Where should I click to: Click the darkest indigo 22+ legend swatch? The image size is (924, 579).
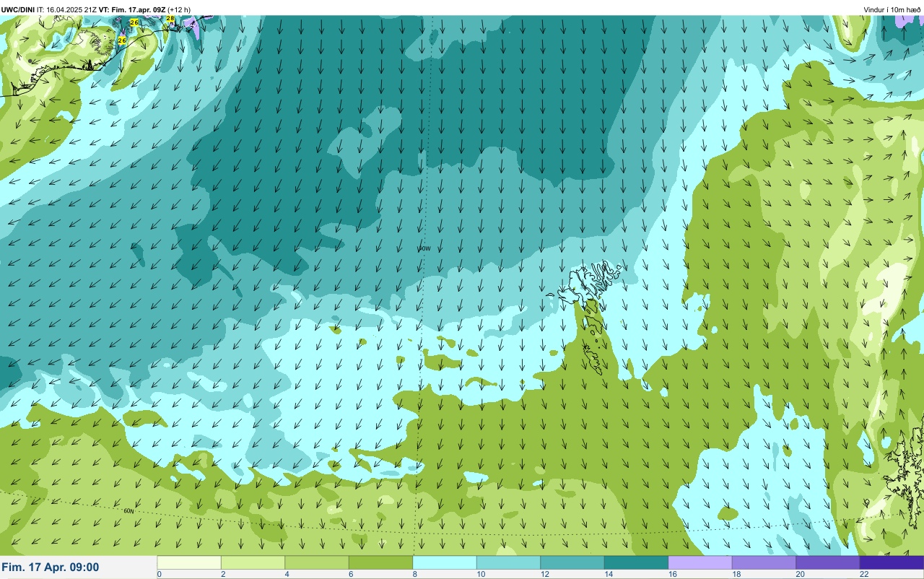coord(892,562)
